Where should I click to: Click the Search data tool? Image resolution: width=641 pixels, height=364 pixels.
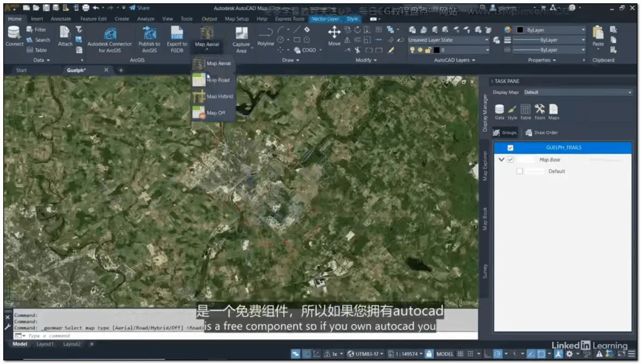pos(38,40)
